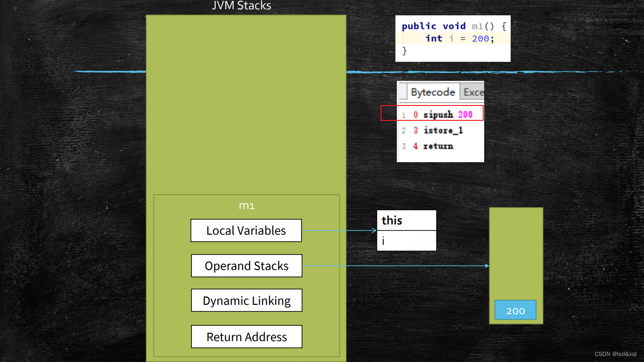Screen dimensions: 644x362
Task: Click the blue 200 block in the operand stack
Action: pyautogui.click(x=515, y=310)
